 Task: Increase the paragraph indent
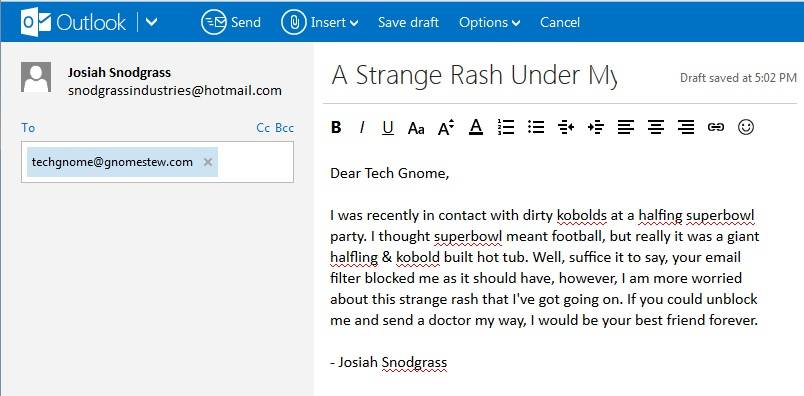[x=596, y=127]
